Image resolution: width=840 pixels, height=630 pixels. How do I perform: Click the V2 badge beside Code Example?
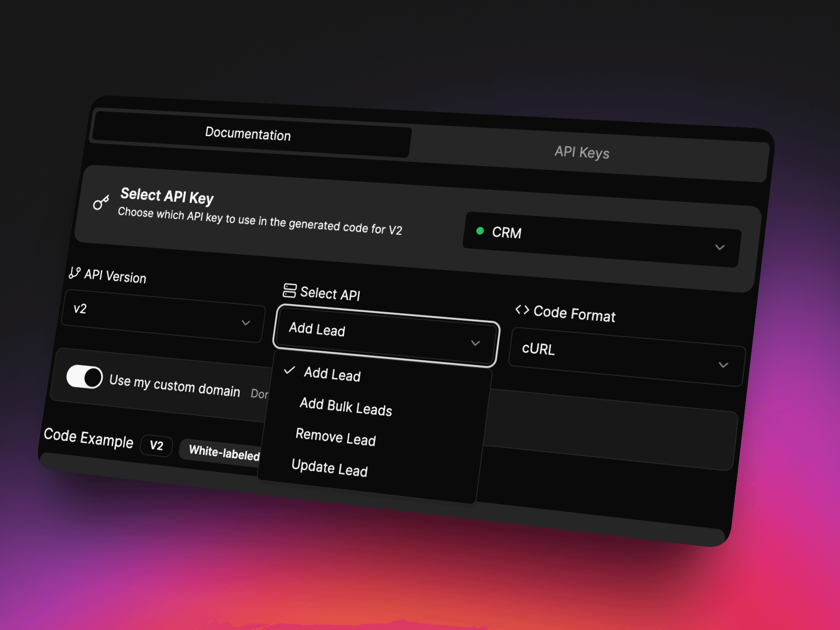(156, 446)
